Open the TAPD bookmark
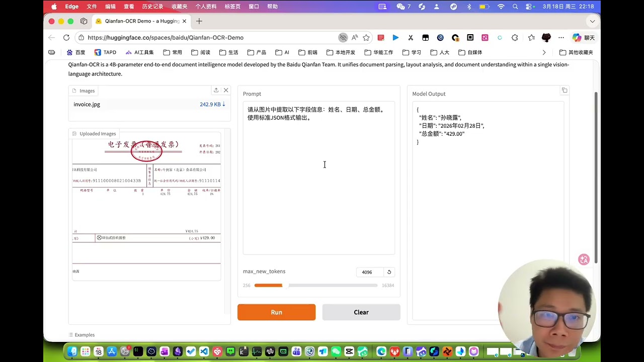644x362 pixels. [x=105, y=52]
